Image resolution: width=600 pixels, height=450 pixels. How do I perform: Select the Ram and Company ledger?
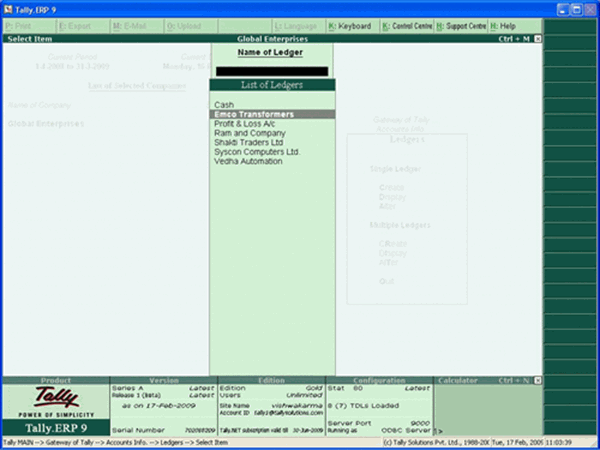pos(272,133)
